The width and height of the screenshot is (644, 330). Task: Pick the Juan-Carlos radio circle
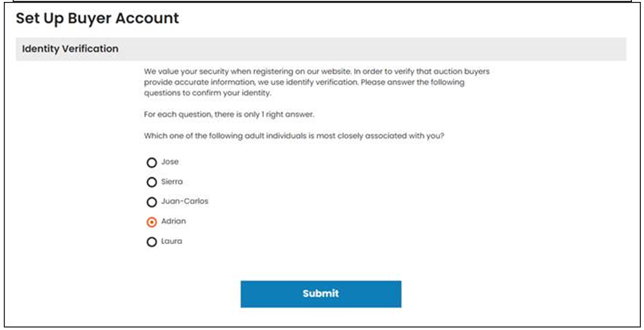tap(151, 202)
